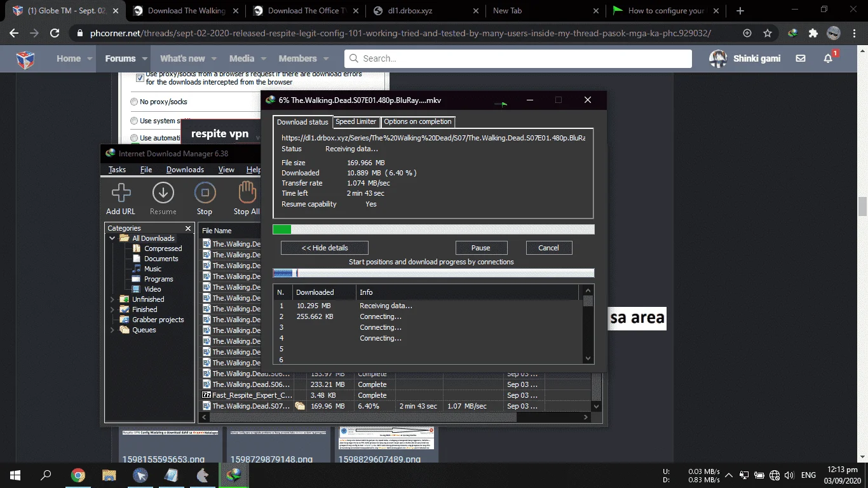Open File Explorer from the taskbar
868x488 pixels.
109,475
